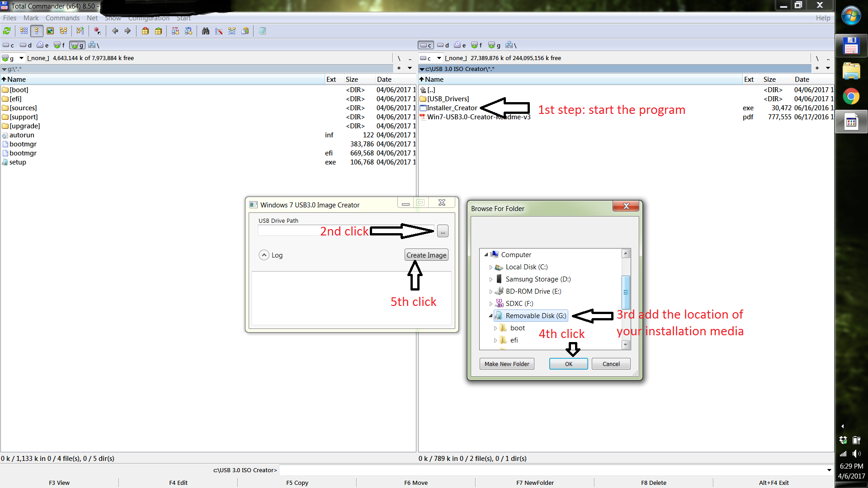Click the Reread source refresh icon

[7, 31]
